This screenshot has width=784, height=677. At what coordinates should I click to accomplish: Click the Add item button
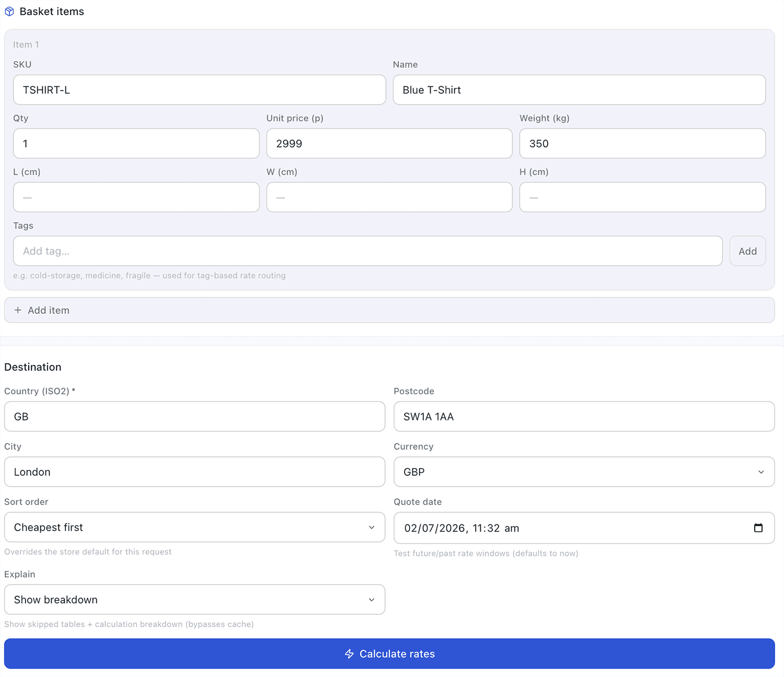(389, 310)
